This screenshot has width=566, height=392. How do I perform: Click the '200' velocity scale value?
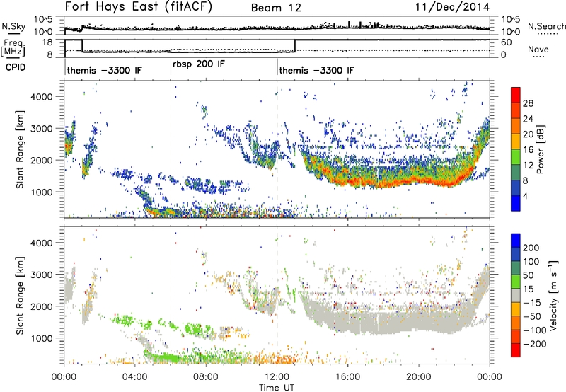click(x=531, y=248)
